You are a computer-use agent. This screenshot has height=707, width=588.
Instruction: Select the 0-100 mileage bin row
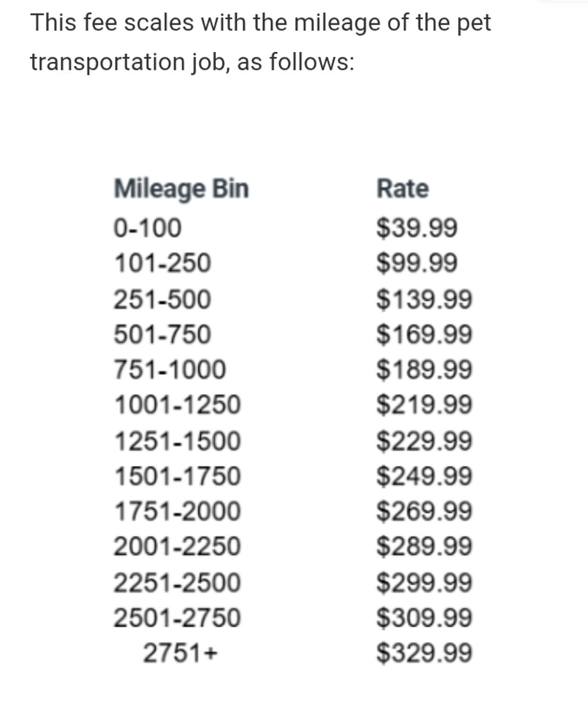coord(147,228)
